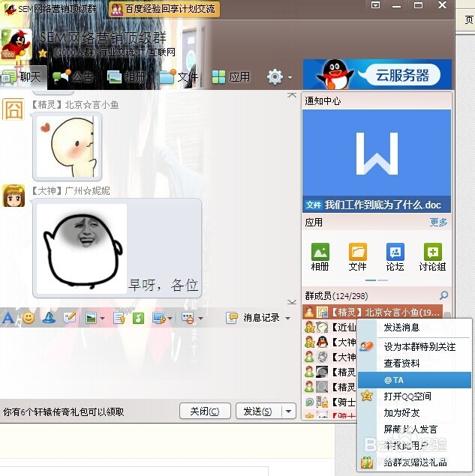Click the screen capture icon
This screenshot has height=476, width=475.
(x=159, y=318)
